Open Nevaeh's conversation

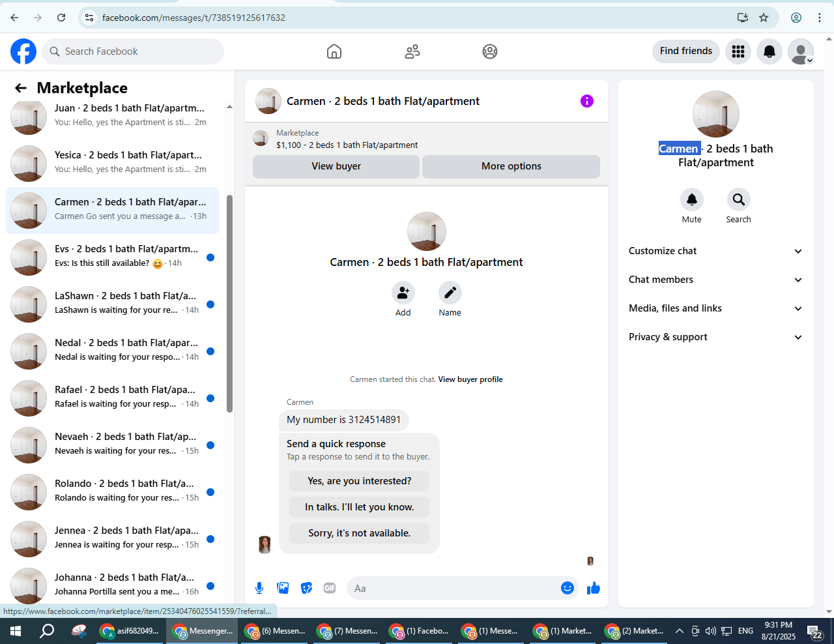point(112,445)
